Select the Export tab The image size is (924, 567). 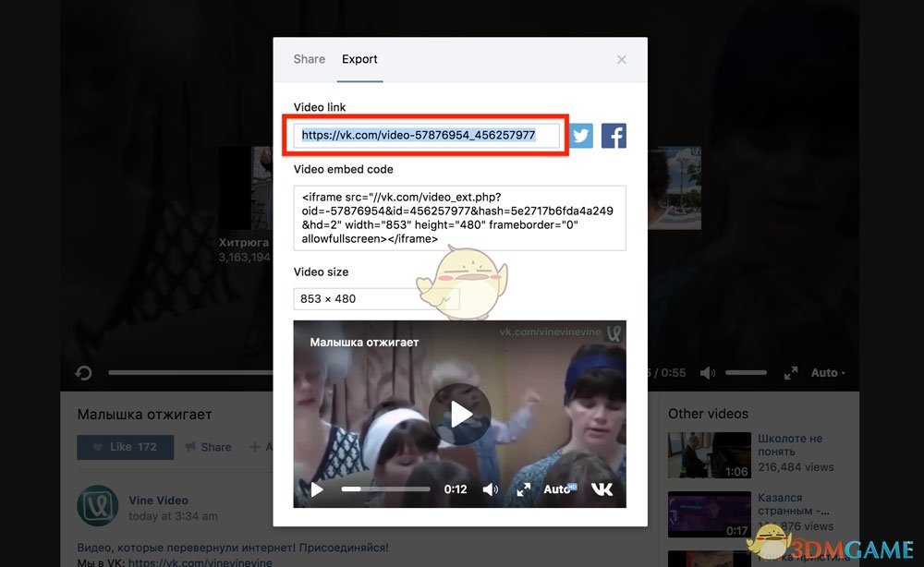point(359,59)
